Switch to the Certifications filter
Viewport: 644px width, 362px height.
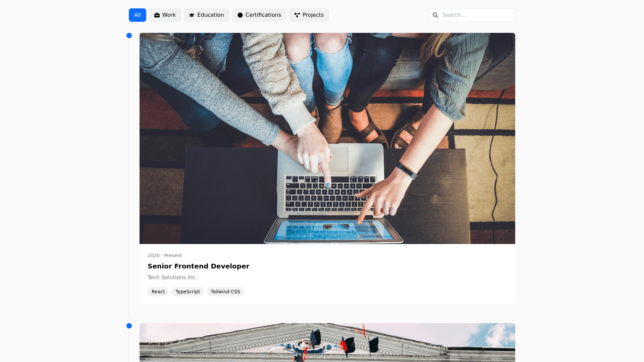[x=259, y=15]
